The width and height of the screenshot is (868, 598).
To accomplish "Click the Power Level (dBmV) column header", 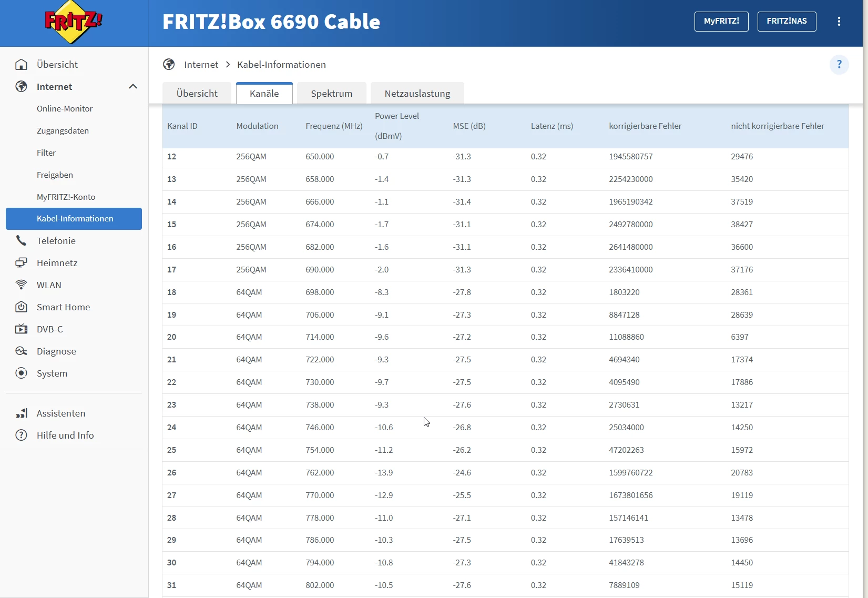I will tap(397, 126).
